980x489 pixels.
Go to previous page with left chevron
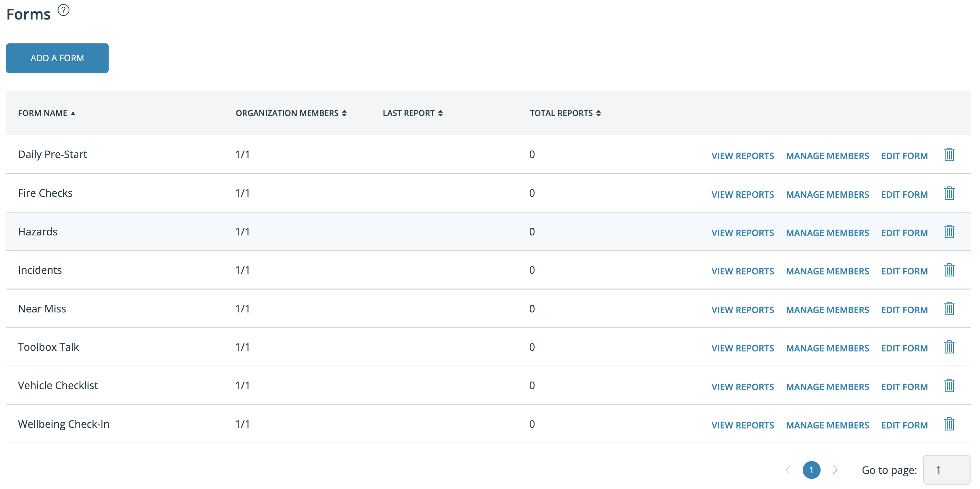tap(788, 470)
